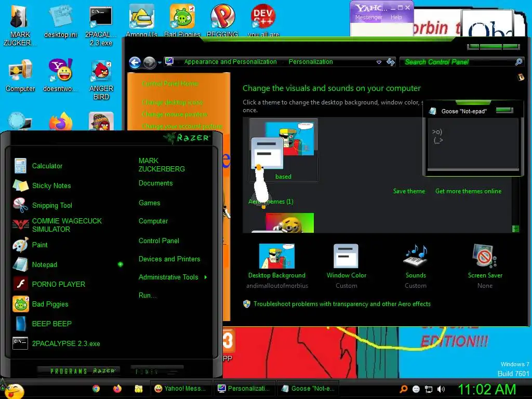Switch to Yahoo! Messenger taskbar button
Viewport: 532px width, 399px height.
(181, 389)
